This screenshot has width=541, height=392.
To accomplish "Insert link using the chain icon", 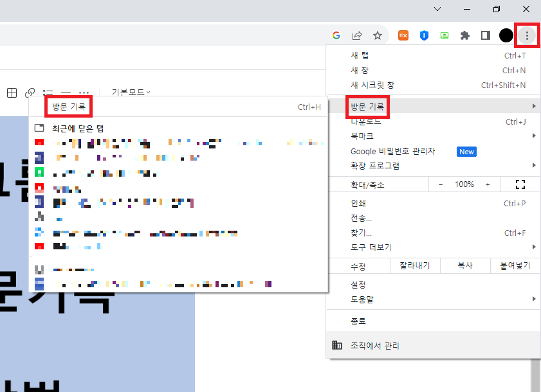I will 30,93.
